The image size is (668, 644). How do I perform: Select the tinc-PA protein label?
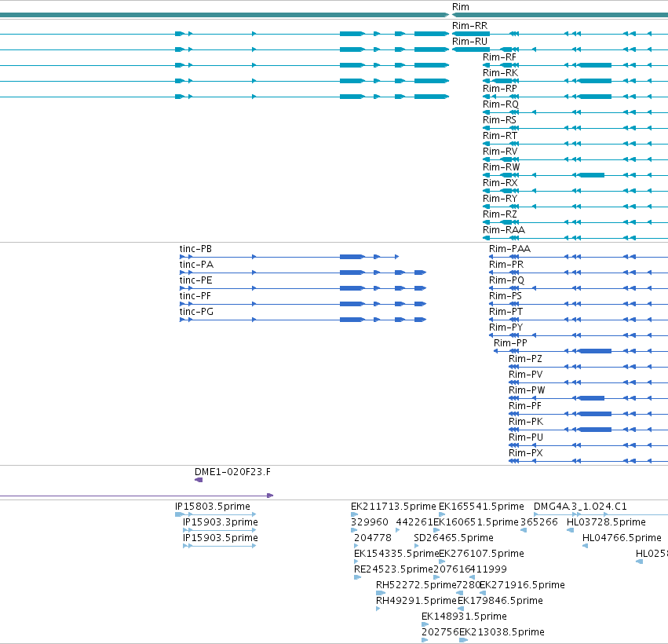[x=196, y=265]
